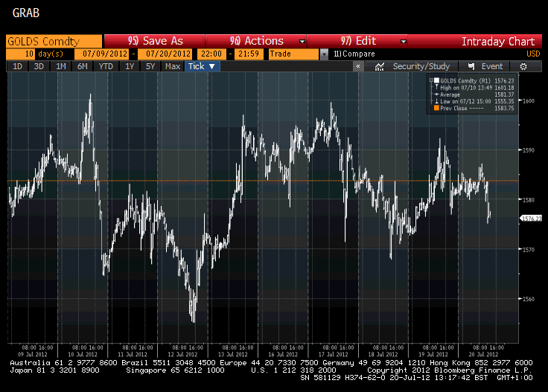Viewport: 548px width, 392px height.
Task: Expand the Actions dropdown arrow
Action: coord(302,42)
